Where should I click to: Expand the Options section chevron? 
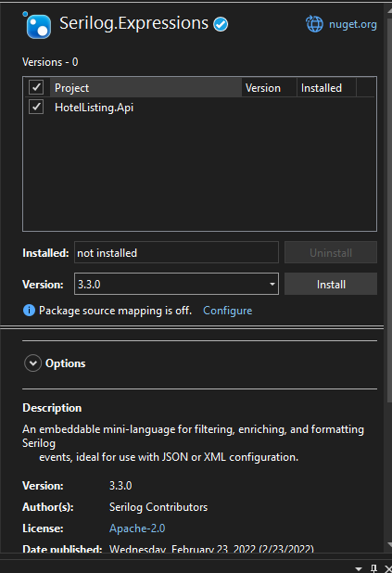click(32, 363)
